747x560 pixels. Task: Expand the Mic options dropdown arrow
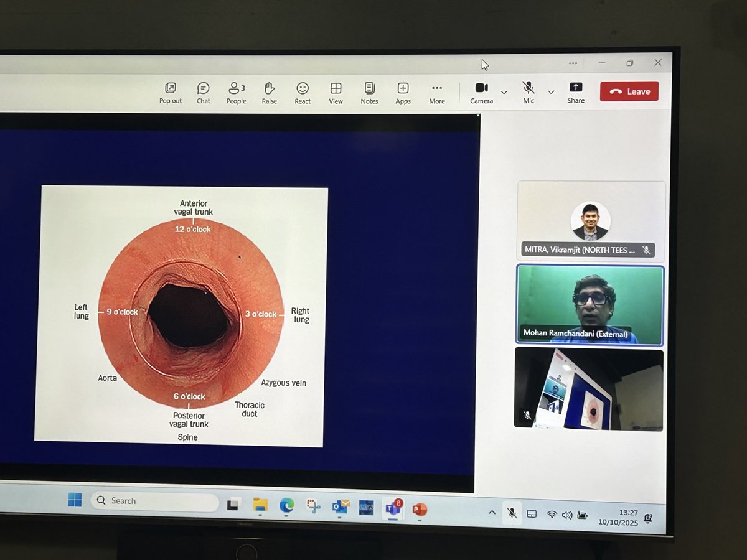coord(551,91)
